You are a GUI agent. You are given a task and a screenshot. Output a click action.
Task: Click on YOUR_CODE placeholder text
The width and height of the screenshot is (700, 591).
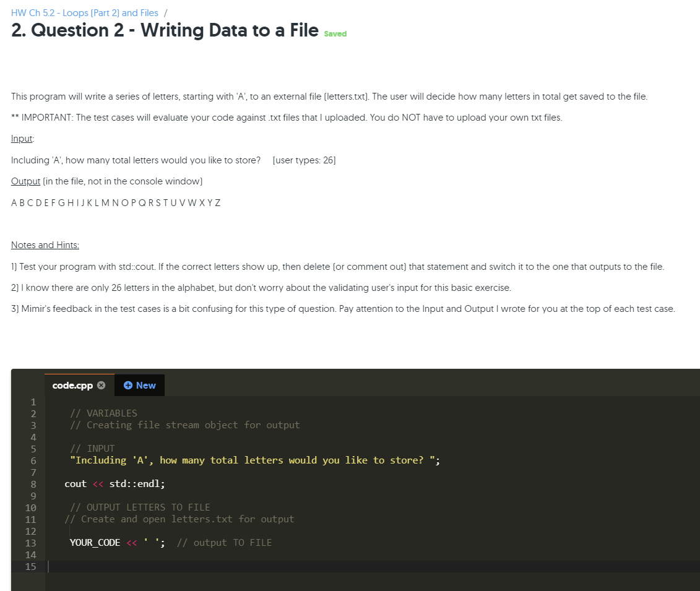(x=95, y=543)
